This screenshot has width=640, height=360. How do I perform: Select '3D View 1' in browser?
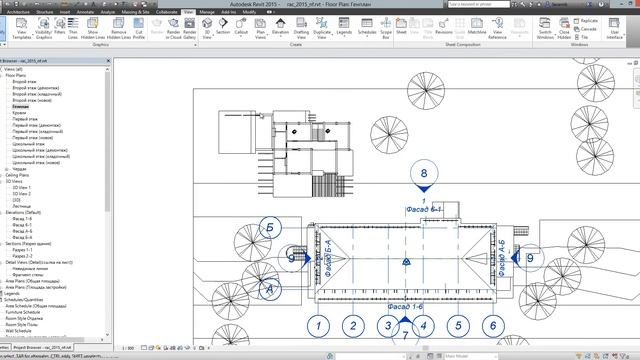coord(22,188)
